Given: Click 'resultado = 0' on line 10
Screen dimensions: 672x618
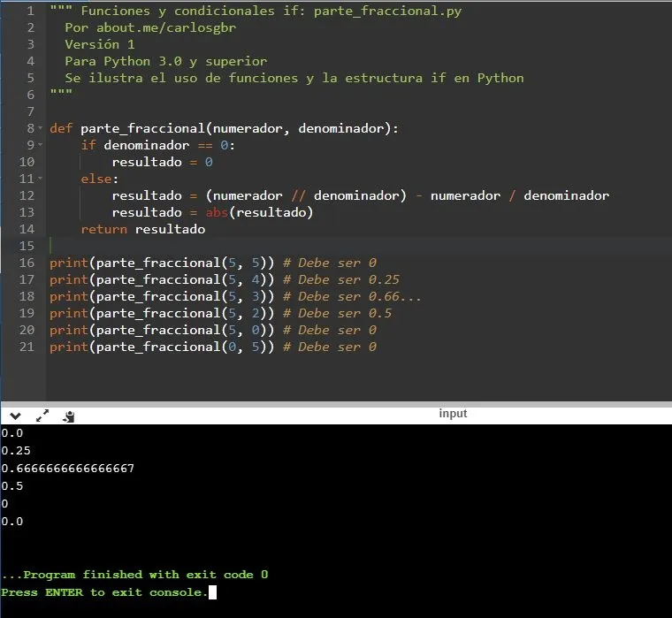Looking at the screenshot, I should [x=163, y=162].
